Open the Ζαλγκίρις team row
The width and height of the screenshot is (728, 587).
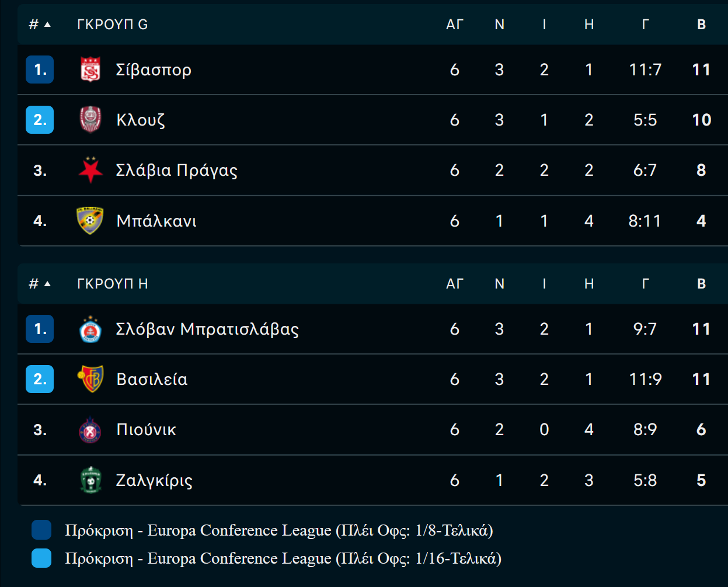click(372, 480)
